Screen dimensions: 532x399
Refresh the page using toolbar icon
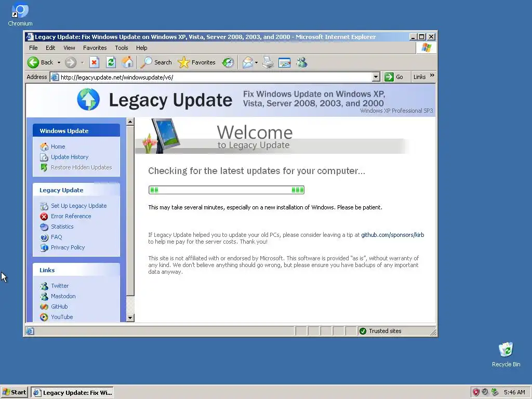coord(111,62)
